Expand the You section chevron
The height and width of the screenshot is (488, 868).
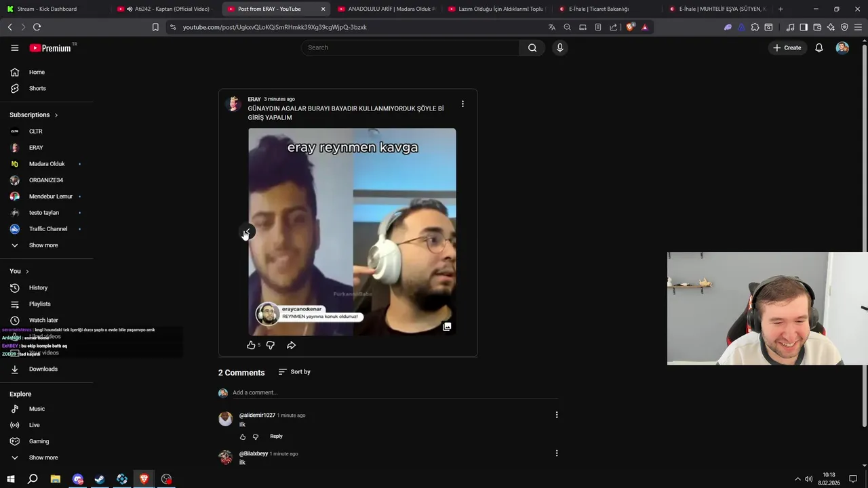click(x=27, y=271)
